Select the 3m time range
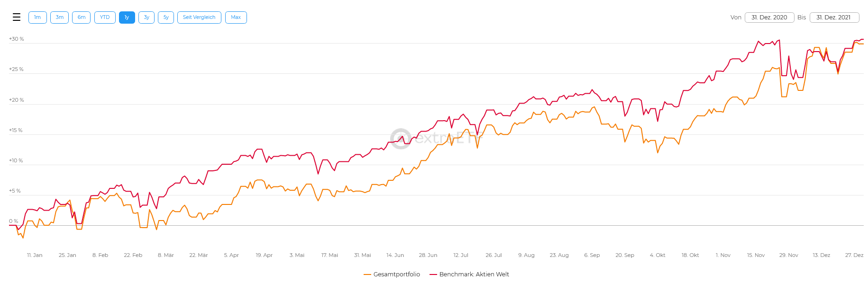868x283 pixels. point(59,18)
